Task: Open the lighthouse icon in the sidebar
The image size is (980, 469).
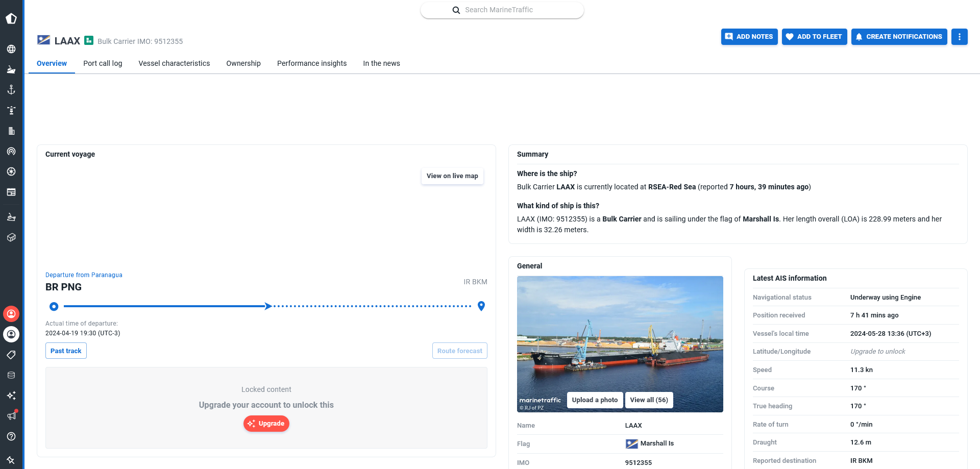Action: pos(11,111)
